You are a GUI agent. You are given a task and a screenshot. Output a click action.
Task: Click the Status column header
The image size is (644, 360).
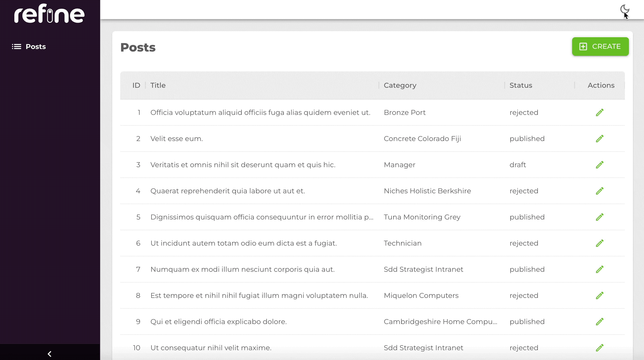pos(521,85)
